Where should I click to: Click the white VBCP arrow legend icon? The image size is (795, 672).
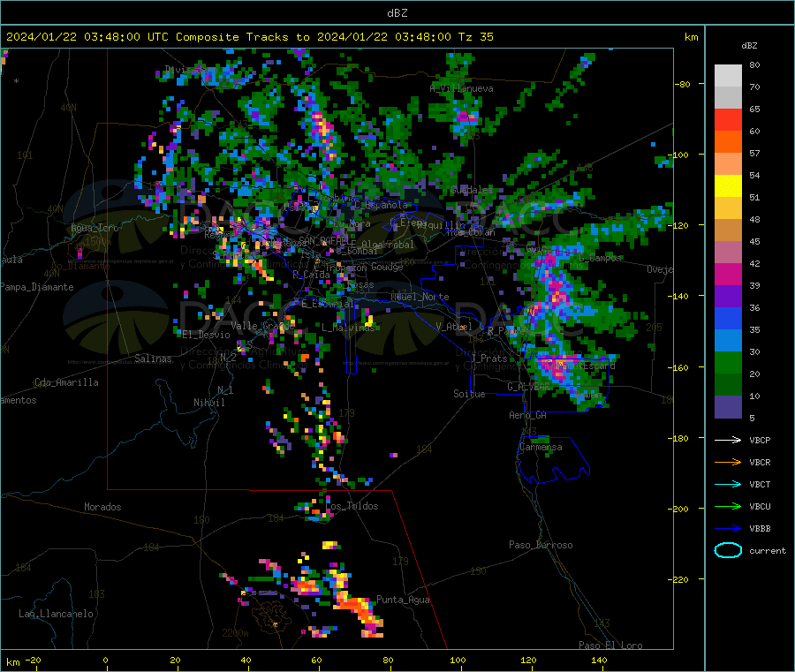728,440
